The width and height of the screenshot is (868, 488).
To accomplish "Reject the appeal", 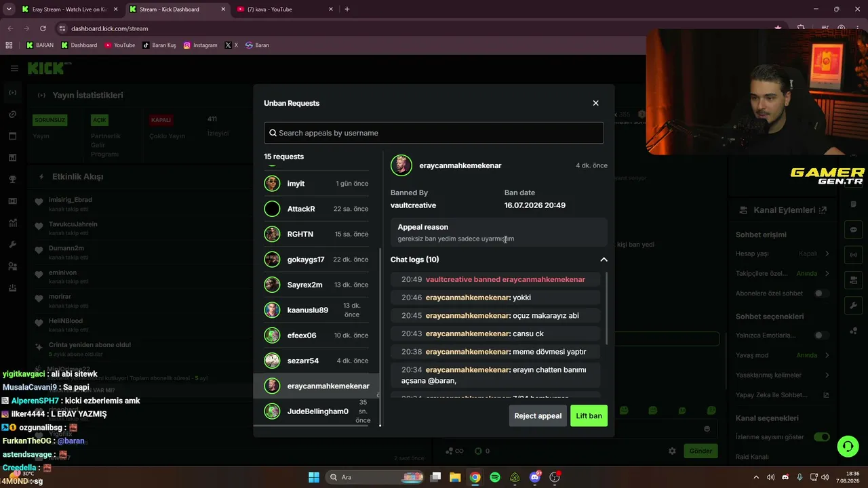I will click(x=538, y=415).
